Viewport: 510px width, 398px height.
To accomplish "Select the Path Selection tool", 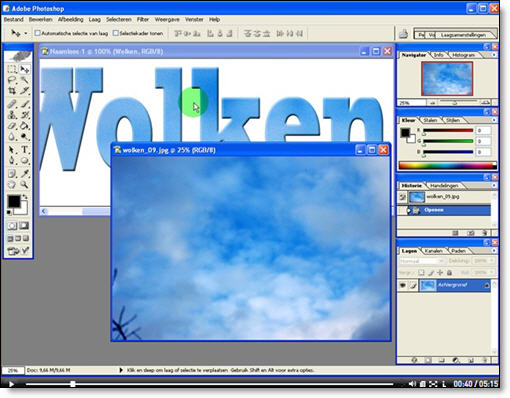I will point(12,150).
